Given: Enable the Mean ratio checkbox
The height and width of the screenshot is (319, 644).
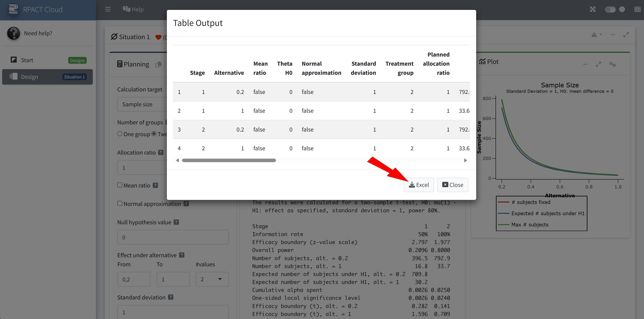Looking at the screenshot, I should coord(120,185).
